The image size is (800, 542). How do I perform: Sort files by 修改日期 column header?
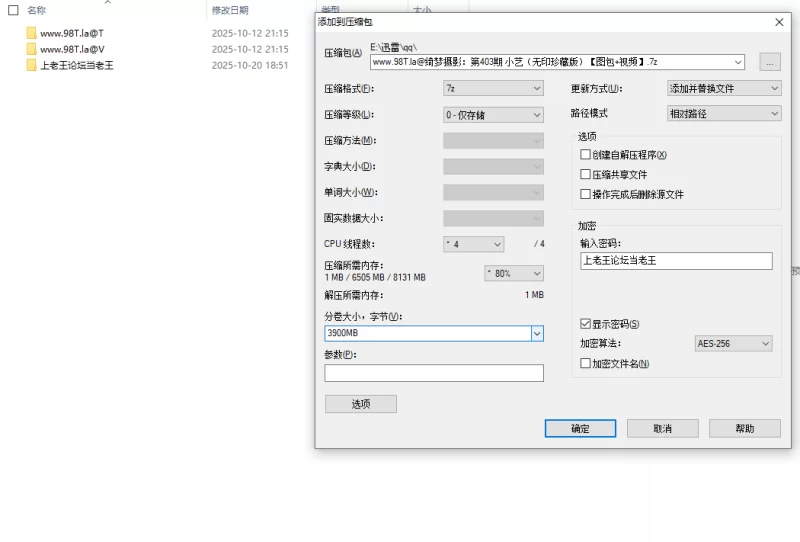click(230, 10)
